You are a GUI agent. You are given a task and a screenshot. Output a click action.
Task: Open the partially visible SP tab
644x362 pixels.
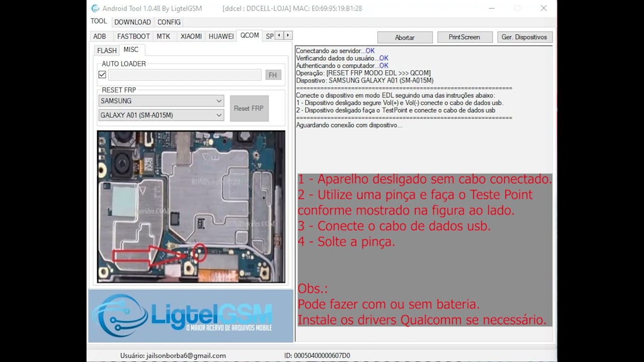click(269, 36)
